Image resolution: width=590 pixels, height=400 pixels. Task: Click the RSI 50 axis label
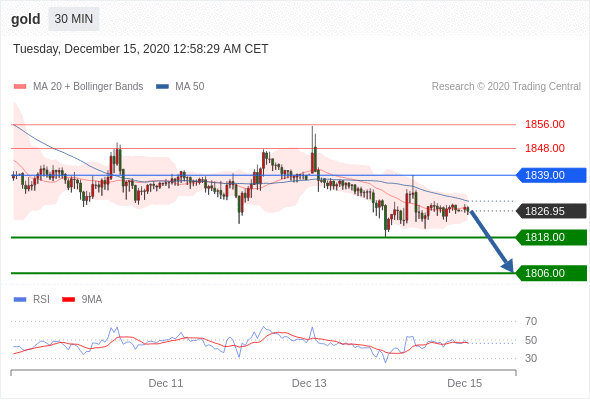(531, 341)
